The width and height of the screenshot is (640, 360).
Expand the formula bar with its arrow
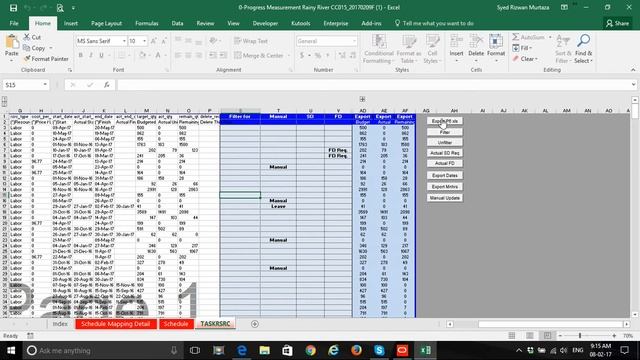pyautogui.click(x=633, y=85)
